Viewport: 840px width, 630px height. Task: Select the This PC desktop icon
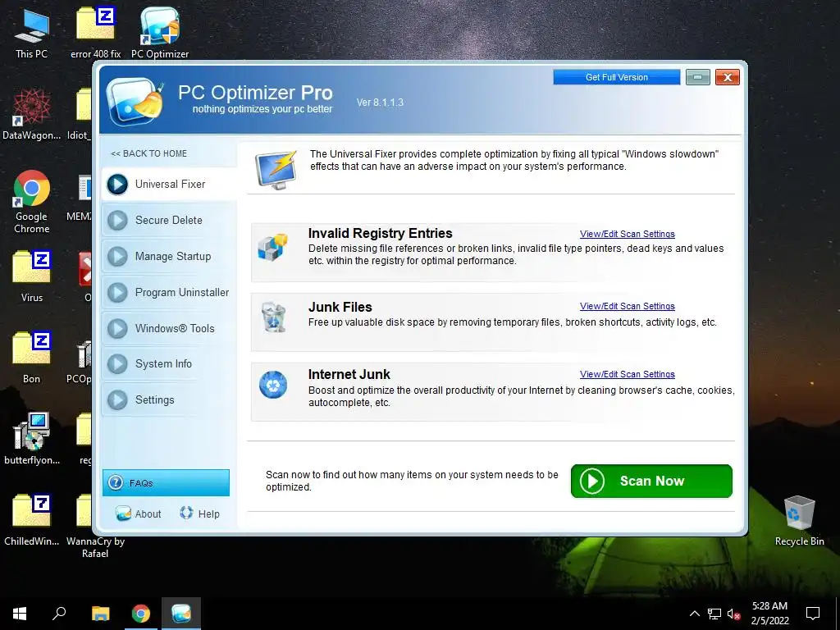click(32, 33)
